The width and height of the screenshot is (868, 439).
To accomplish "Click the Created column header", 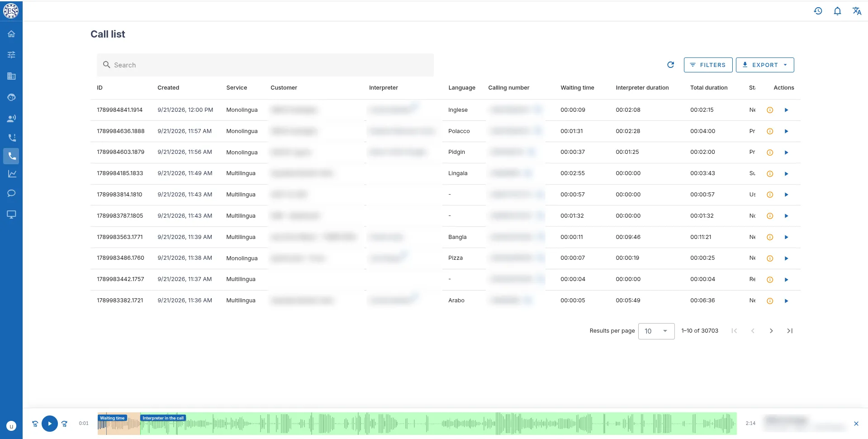I will (x=168, y=88).
